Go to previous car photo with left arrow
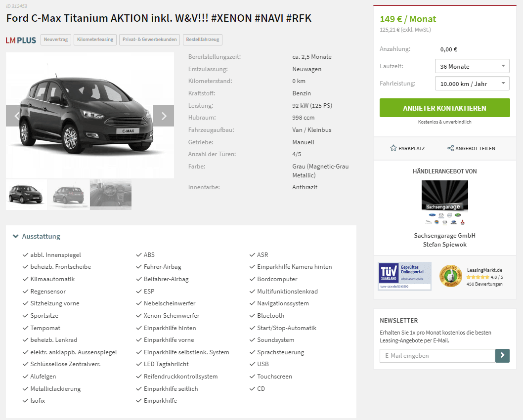Image resolution: width=523 pixels, height=420 pixels. point(16,116)
